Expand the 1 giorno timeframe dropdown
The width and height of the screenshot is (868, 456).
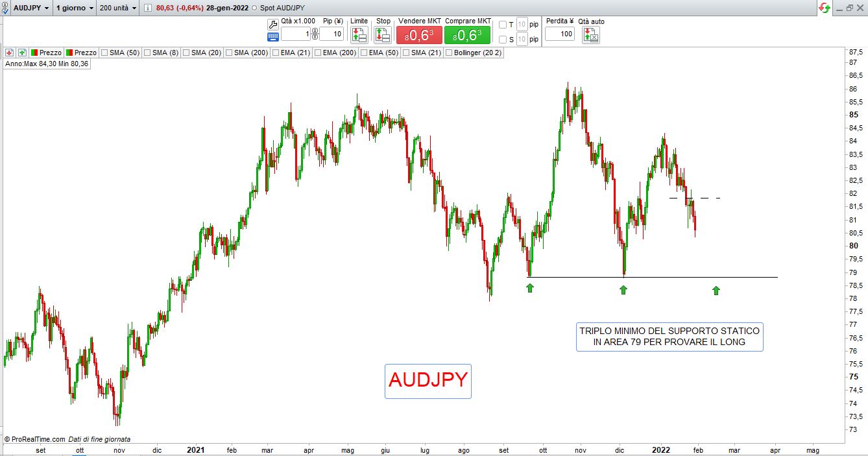pyautogui.click(x=74, y=8)
